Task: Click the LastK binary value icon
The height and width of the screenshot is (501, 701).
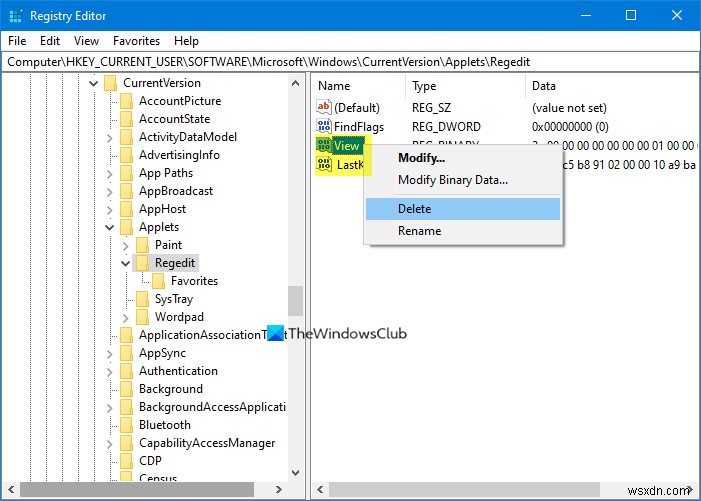Action: [x=324, y=164]
